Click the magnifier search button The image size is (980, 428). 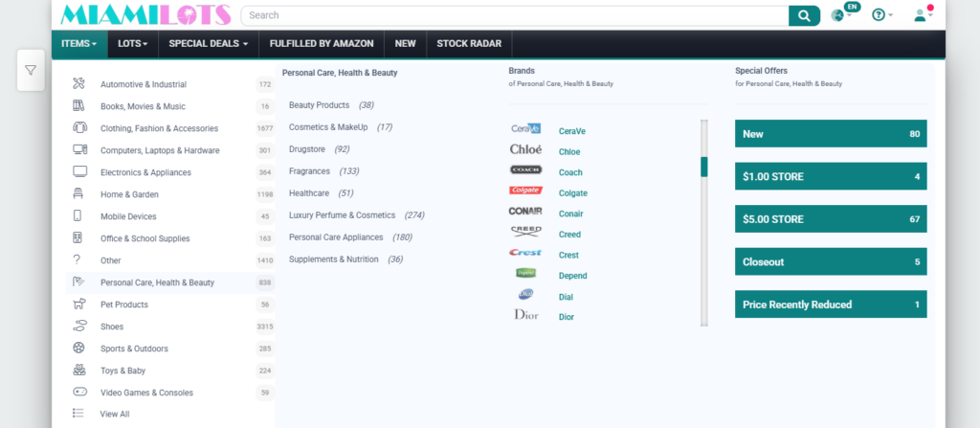coord(804,15)
